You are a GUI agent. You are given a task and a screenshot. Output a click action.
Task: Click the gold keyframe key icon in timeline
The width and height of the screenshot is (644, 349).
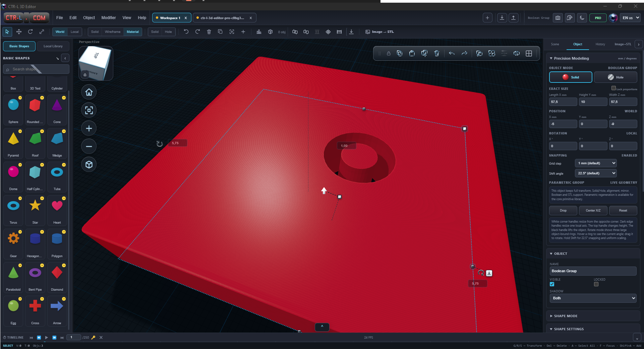(94, 338)
